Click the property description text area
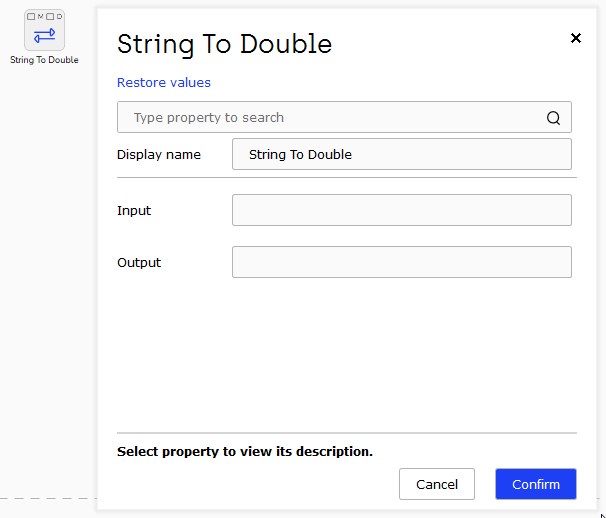This screenshot has width=606, height=518. point(245,451)
